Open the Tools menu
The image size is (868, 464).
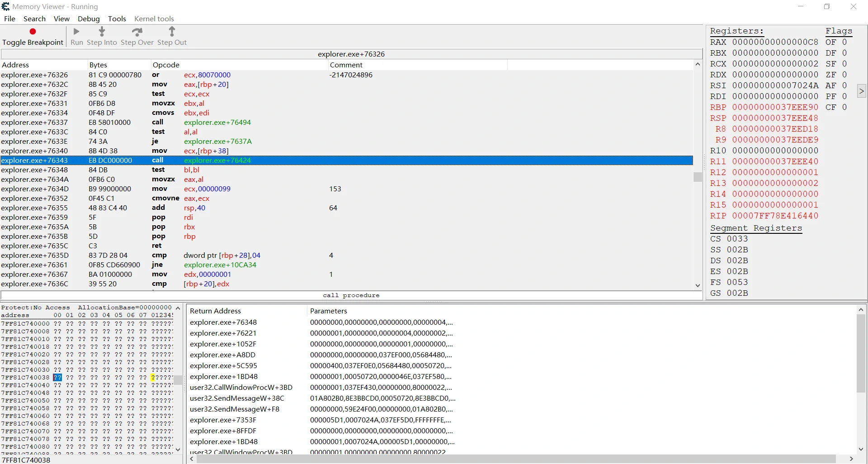117,19
